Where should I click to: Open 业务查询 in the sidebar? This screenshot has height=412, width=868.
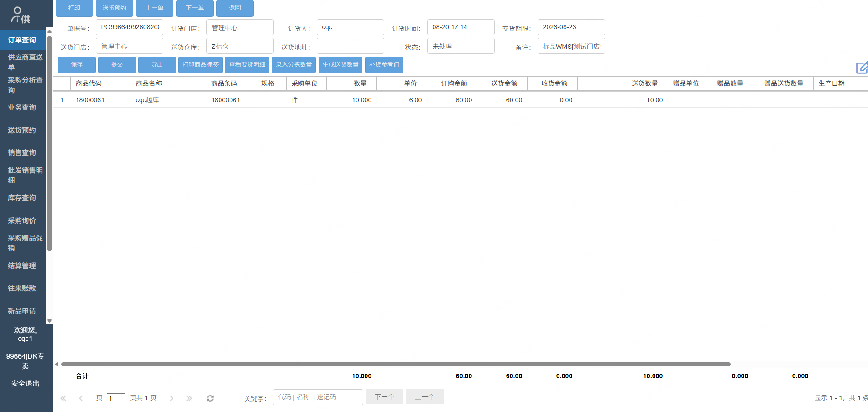[x=23, y=108]
